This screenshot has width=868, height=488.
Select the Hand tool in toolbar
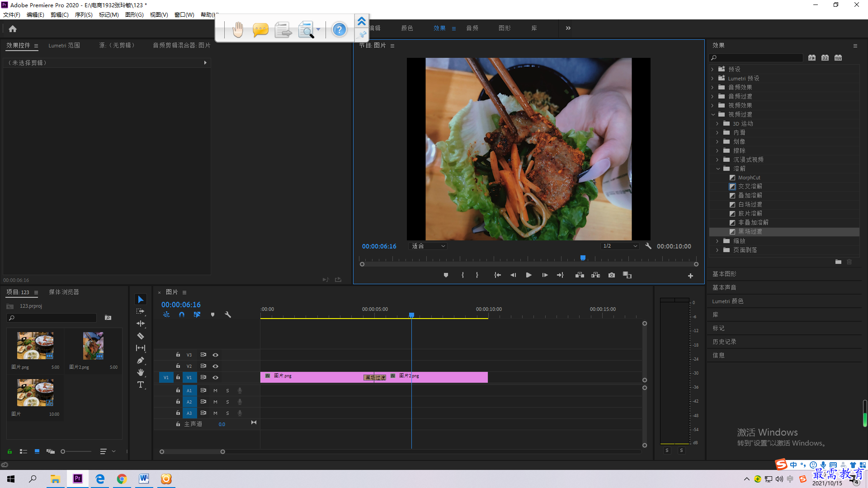point(141,372)
